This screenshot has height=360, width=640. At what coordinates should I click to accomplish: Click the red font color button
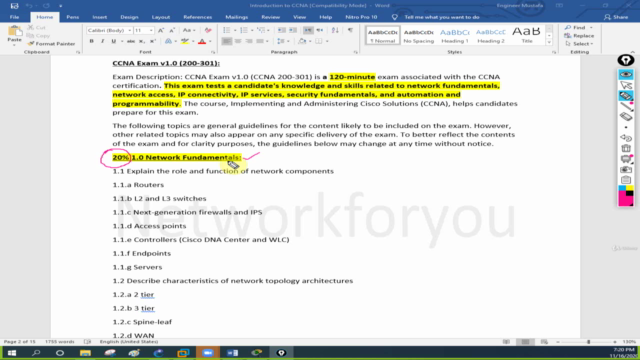202,41
